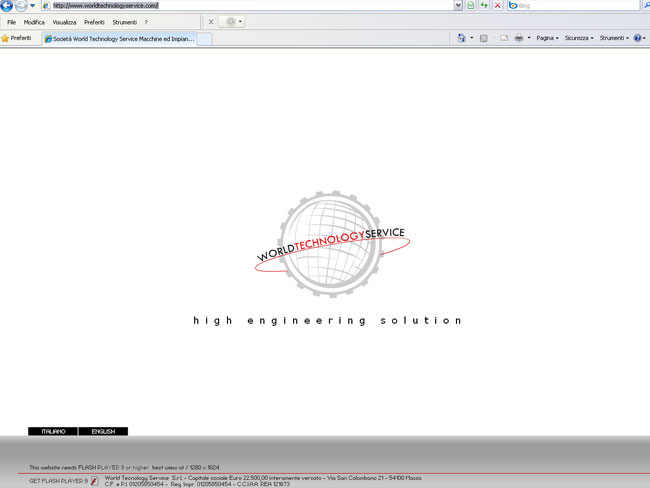Open the File menu
Image resolution: width=650 pixels, height=488 pixels.
[x=11, y=22]
